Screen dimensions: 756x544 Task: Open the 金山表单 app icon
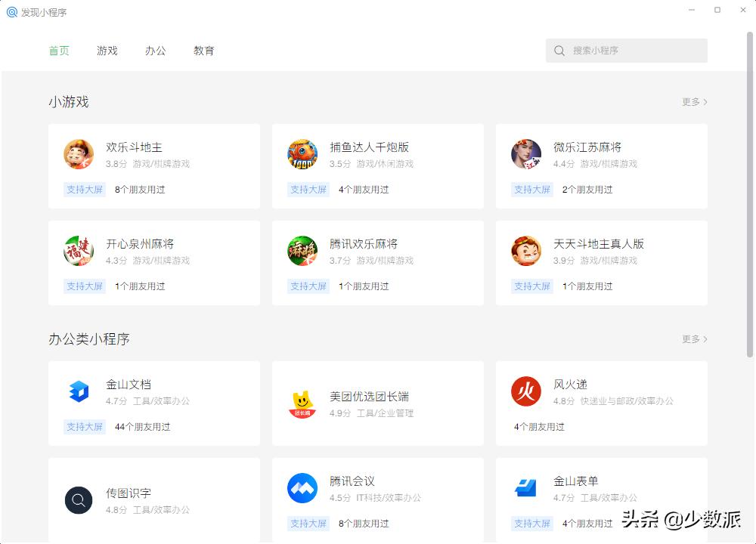pos(526,488)
